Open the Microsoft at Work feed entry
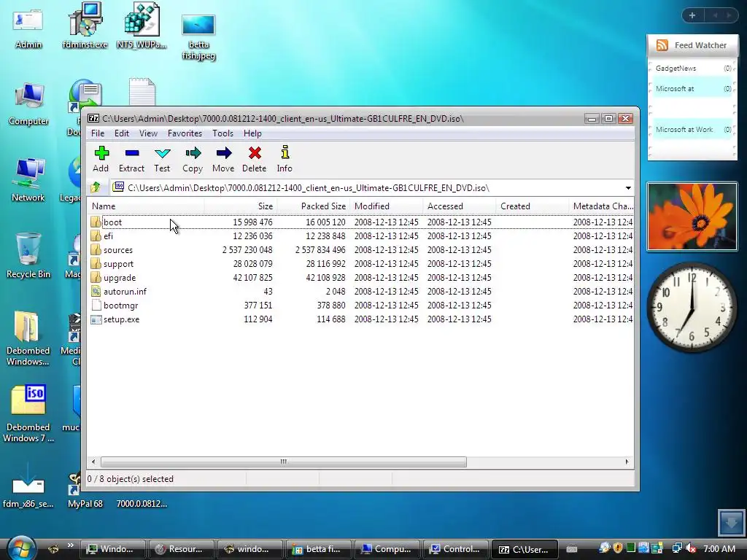The height and width of the screenshot is (560, 747). [693, 130]
